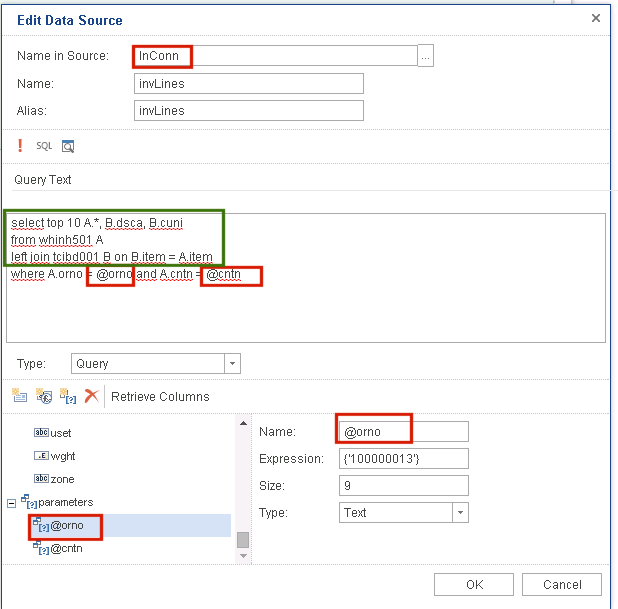Image resolution: width=618 pixels, height=609 pixels.
Task: Click the tree scrollbar up arrow
Action: [x=242, y=423]
